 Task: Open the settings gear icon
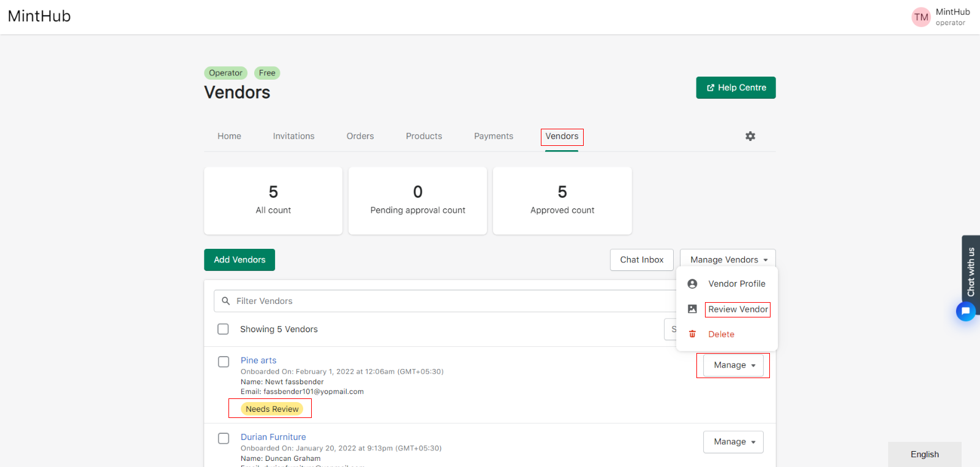coord(750,136)
